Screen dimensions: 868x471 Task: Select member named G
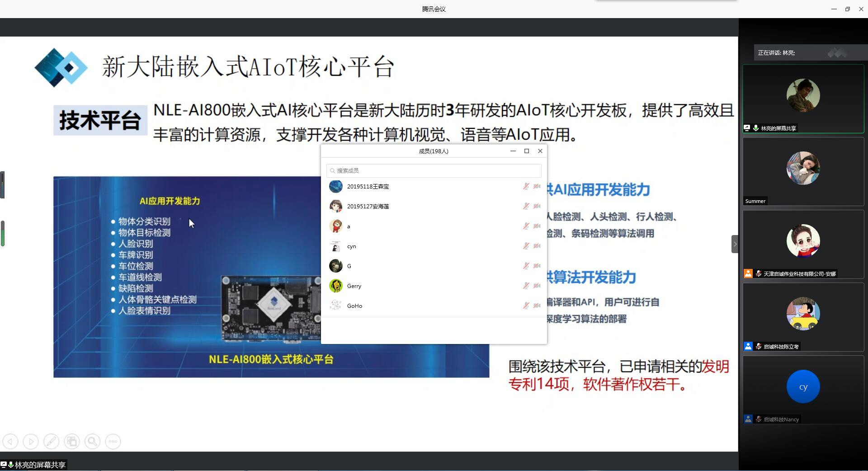tap(434, 266)
